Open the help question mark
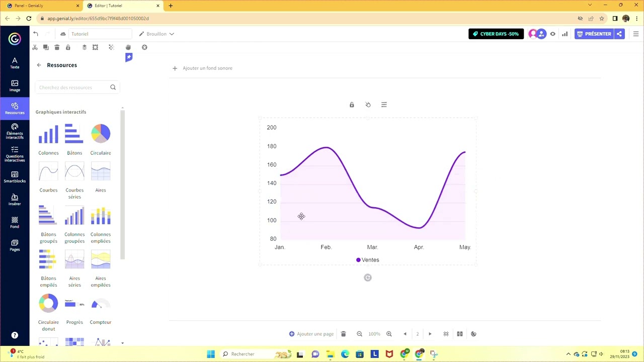Screen dimensions: 644x362 (15, 335)
